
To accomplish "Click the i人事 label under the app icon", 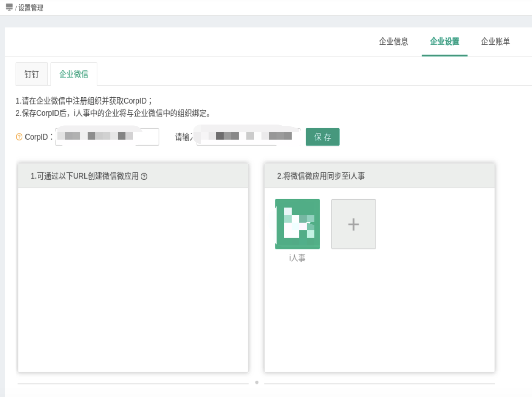I will pos(297,258).
